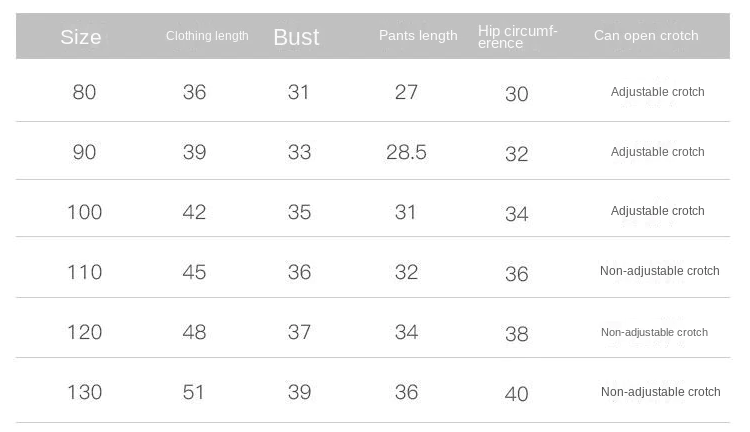750x432 pixels.
Task: Click size 100 in the Size column
Action: click(x=85, y=212)
